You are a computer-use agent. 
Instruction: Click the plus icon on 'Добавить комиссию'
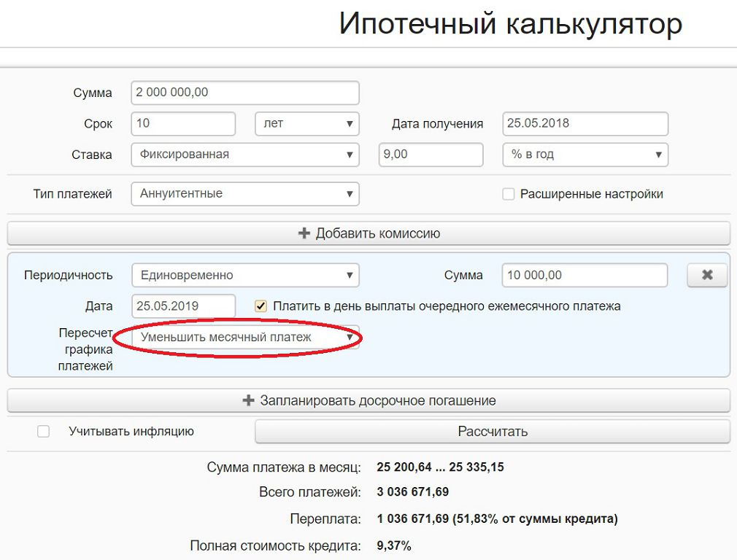(304, 233)
